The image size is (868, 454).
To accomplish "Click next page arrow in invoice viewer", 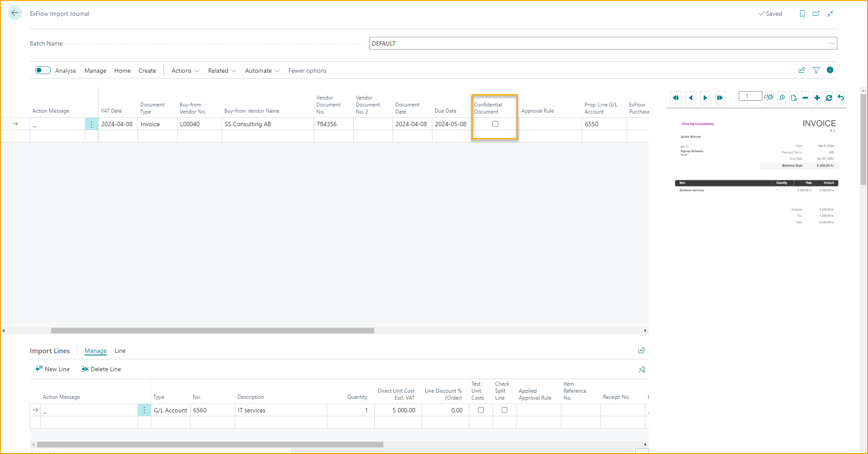I will tap(705, 98).
